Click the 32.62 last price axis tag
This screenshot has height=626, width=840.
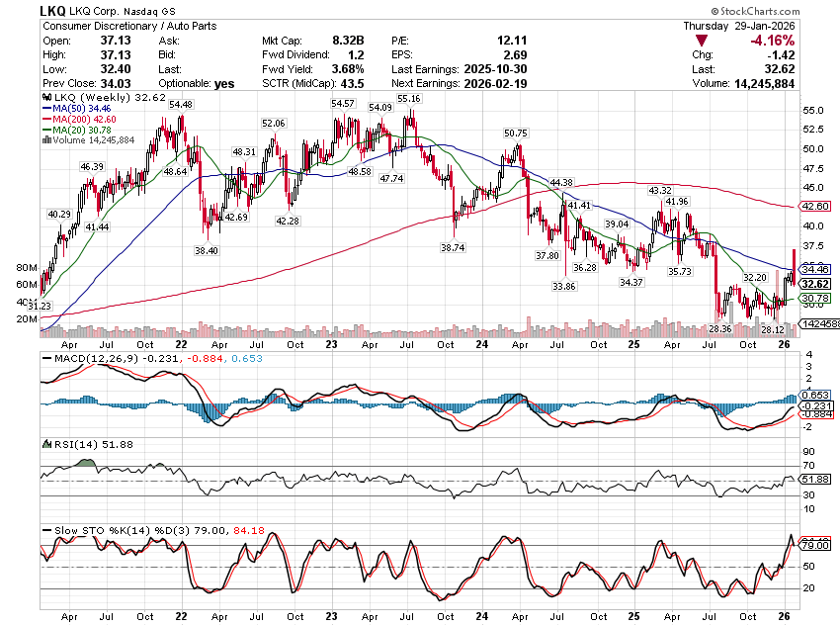pos(813,283)
